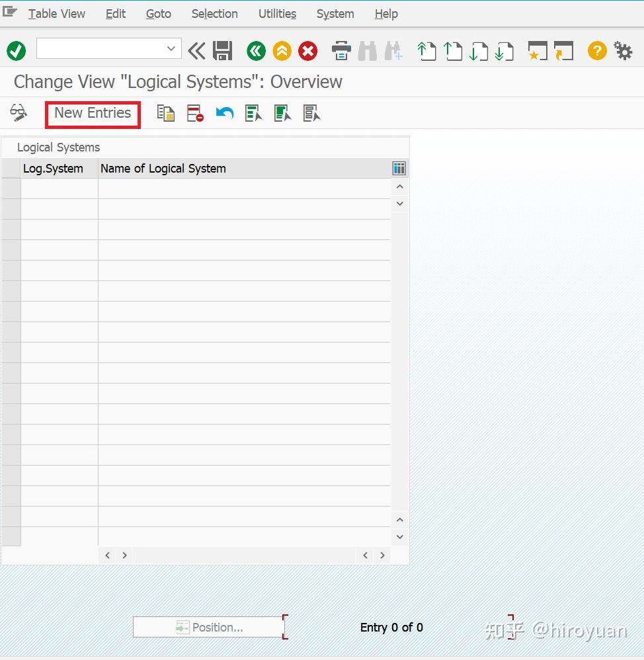Open the Help menu
Viewport: 644px width, 660px height.
386,14
